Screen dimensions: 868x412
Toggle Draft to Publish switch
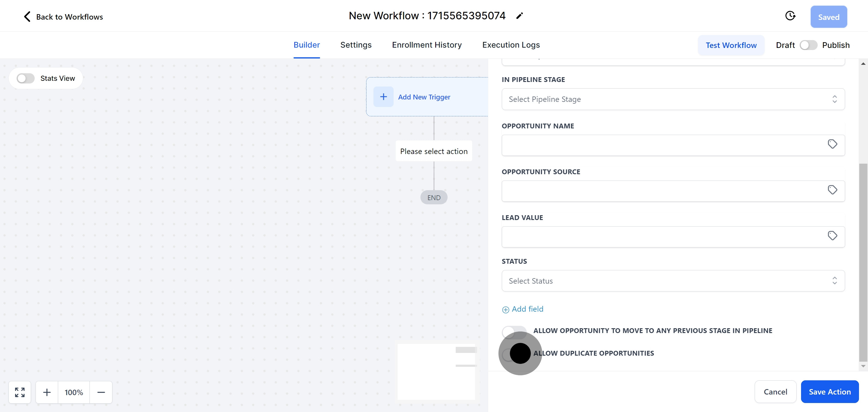click(808, 45)
